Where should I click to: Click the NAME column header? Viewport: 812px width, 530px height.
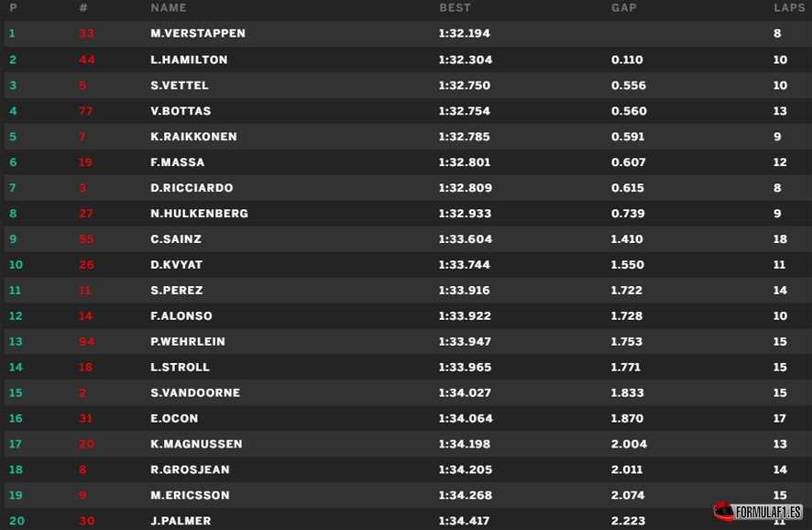[x=169, y=7]
